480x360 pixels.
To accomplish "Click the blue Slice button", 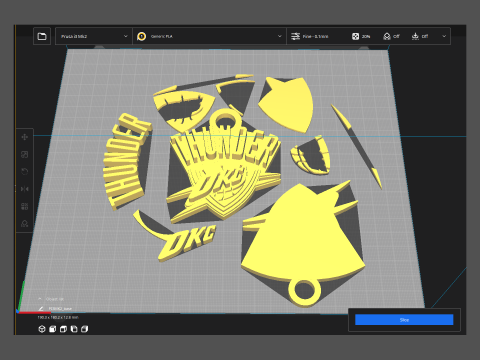I will coord(404,320).
